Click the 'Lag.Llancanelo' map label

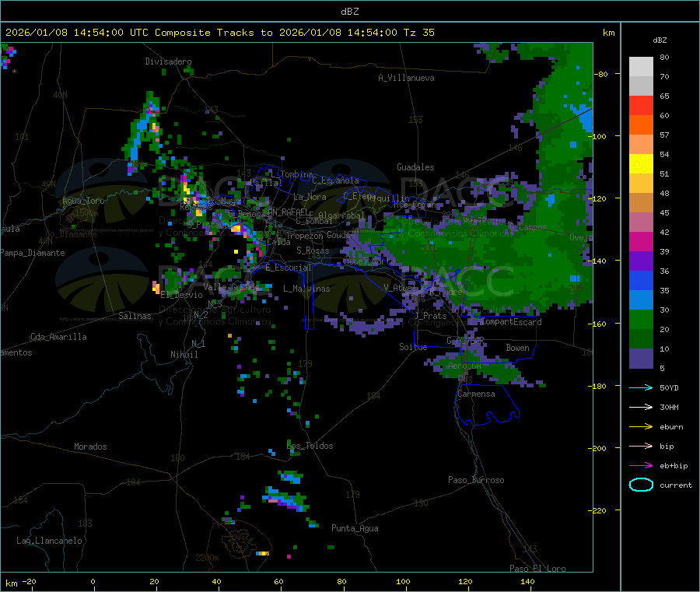pos(50,541)
